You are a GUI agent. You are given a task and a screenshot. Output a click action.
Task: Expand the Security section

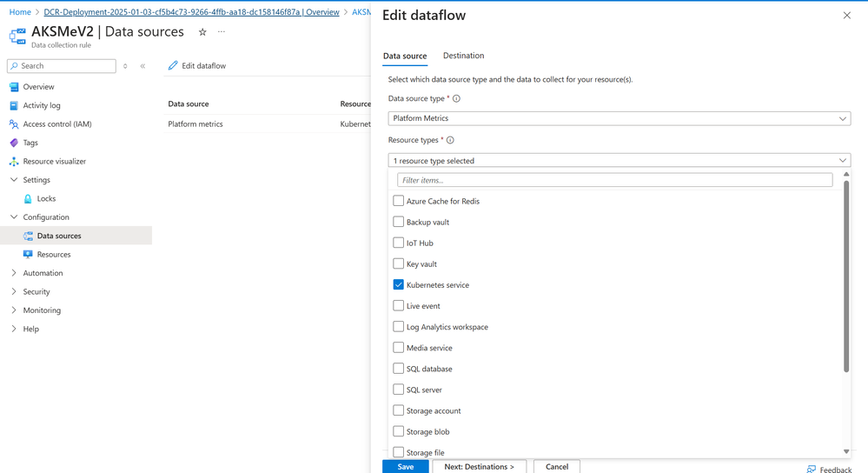14,292
